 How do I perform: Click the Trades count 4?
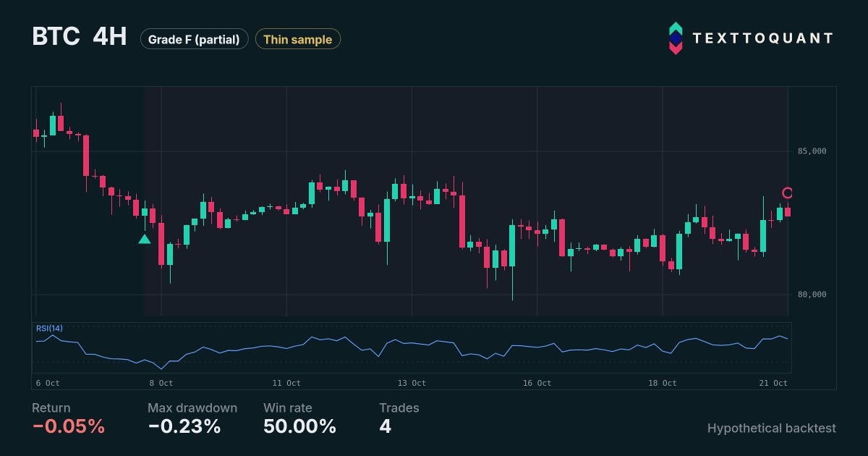[x=386, y=427]
